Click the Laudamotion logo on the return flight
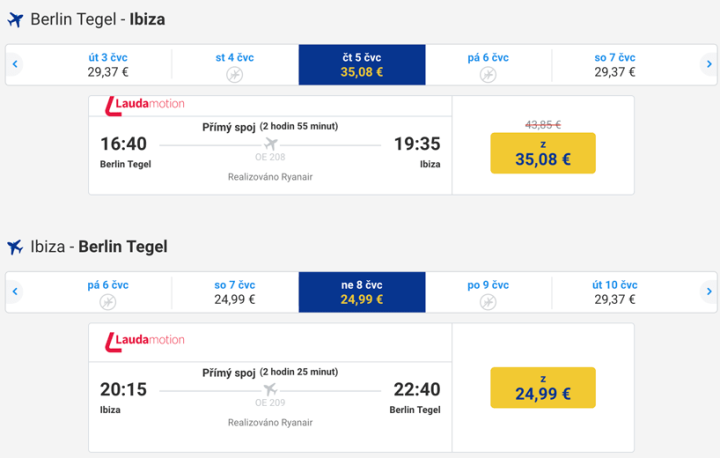 [x=144, y=340]
